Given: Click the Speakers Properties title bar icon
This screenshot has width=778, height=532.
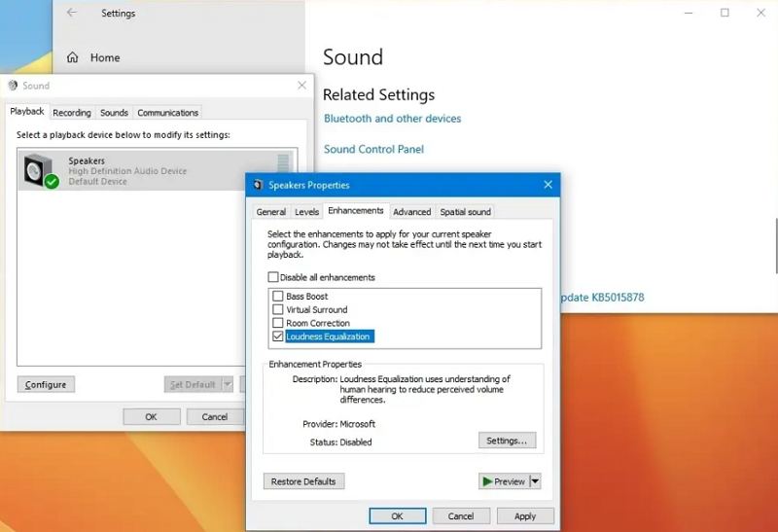Looking at the screenshot, I should pos(258,185).
